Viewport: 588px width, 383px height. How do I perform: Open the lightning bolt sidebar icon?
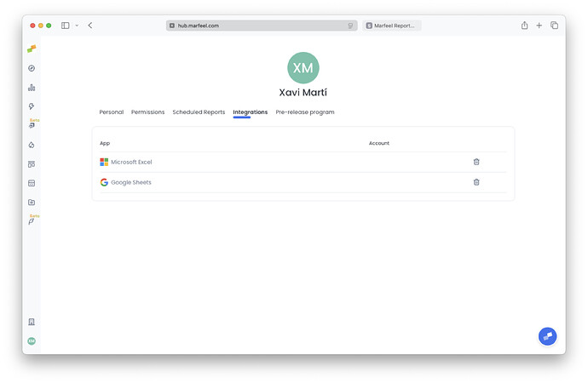coord(32,106)
